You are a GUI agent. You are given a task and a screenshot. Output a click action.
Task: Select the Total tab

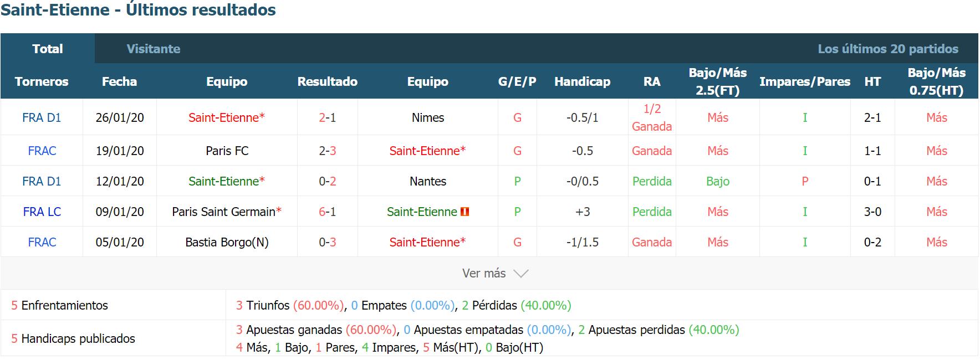pyautogui.click(x=48, y=49)
